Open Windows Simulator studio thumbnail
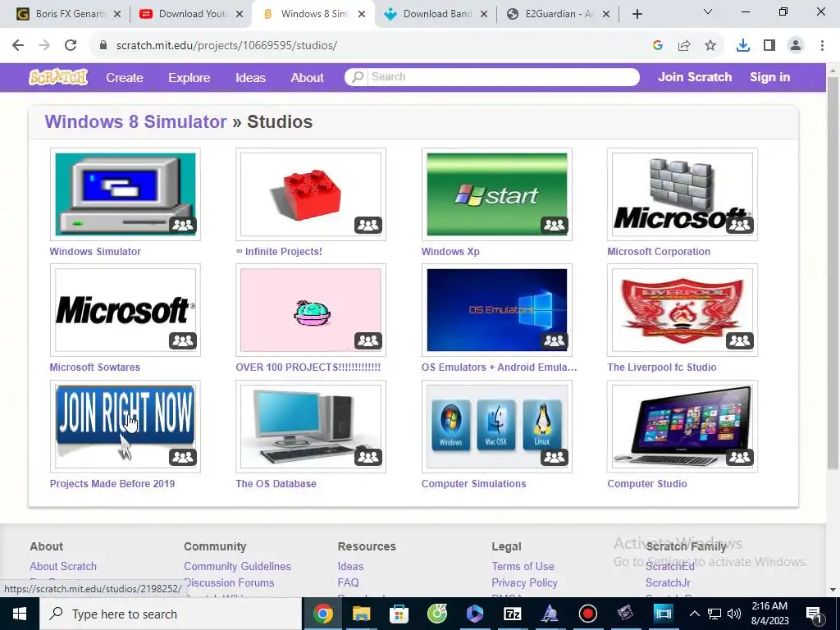The height and width of the screenshot is (630, 840). click(126, 194)
